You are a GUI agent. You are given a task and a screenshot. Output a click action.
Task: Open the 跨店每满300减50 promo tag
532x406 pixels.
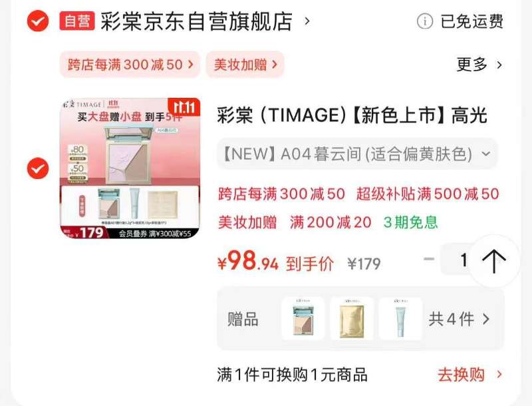[130, 65]
